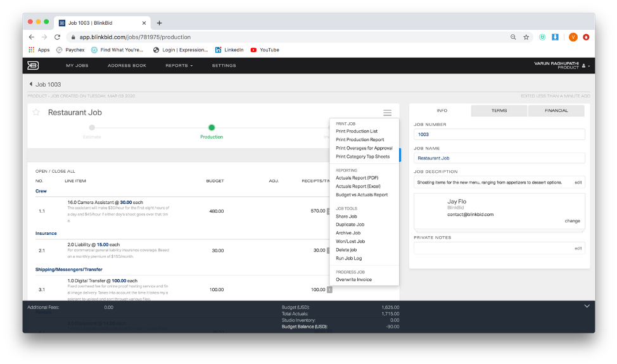Image resolution: width=617 pixels, height=364 pixels.
Task: Select the Production stage dot
Action: 212,127
